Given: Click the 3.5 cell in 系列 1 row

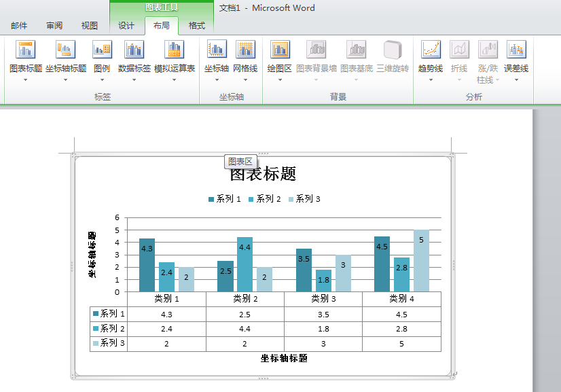Looking at the screenshot, I should (x=323, y=315).
